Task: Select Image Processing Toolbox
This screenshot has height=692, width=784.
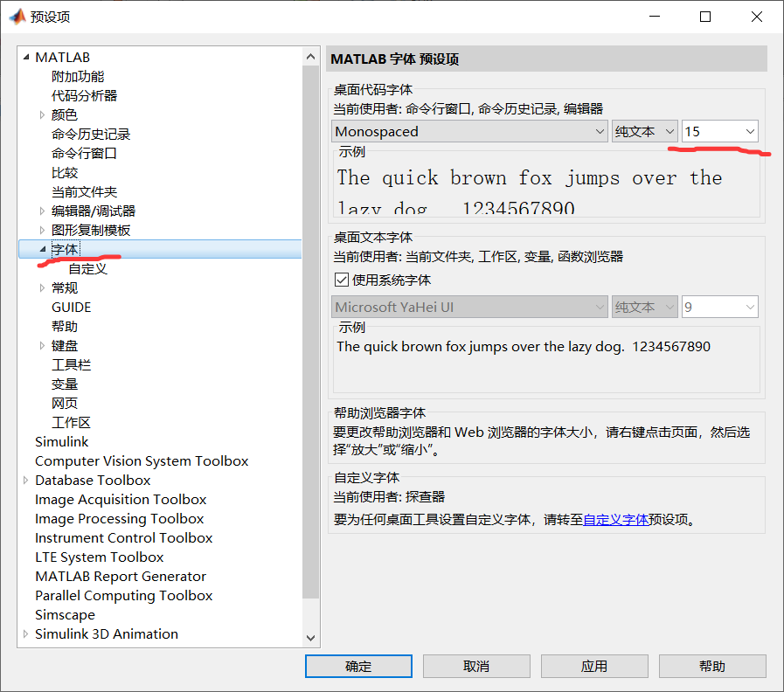Action: coord(120,518)
